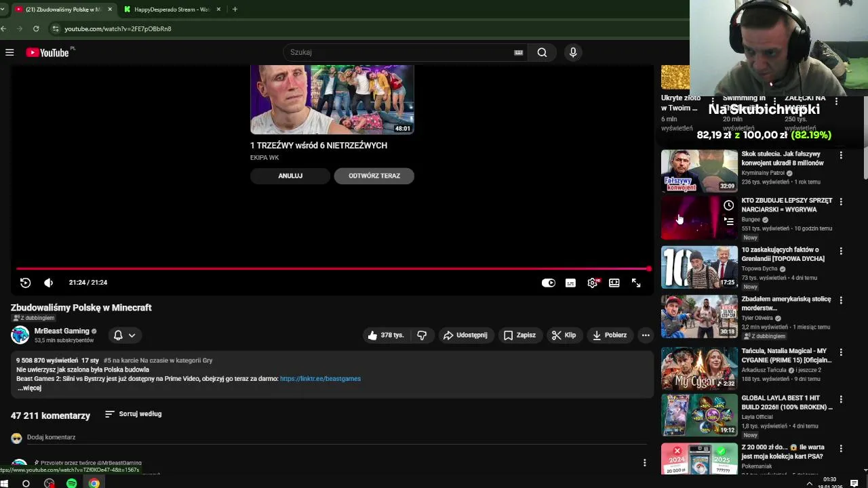Open menu for Z 20 000 zł video
Viewport: 868px width, 488px height.
pos(841,449)
